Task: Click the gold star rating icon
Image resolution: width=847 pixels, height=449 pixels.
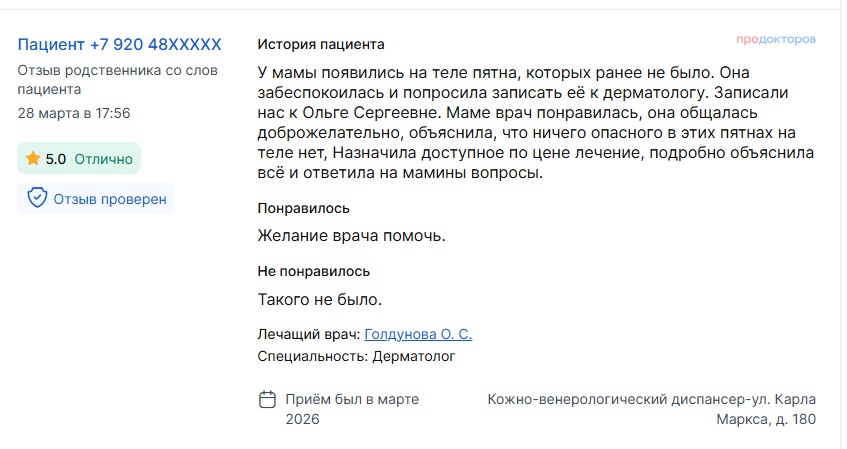Action: (32, 158)
